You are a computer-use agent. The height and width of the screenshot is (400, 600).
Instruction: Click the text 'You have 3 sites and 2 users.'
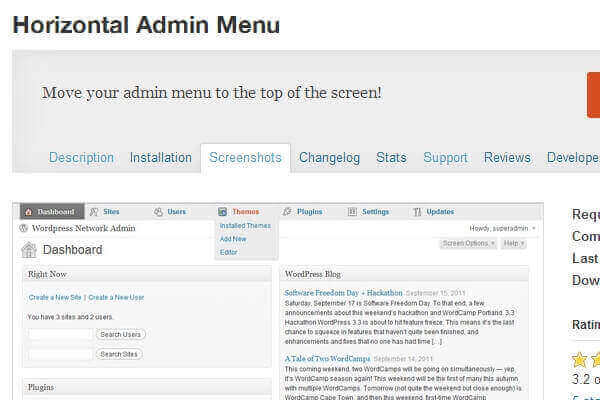click(x=70, y=317)
